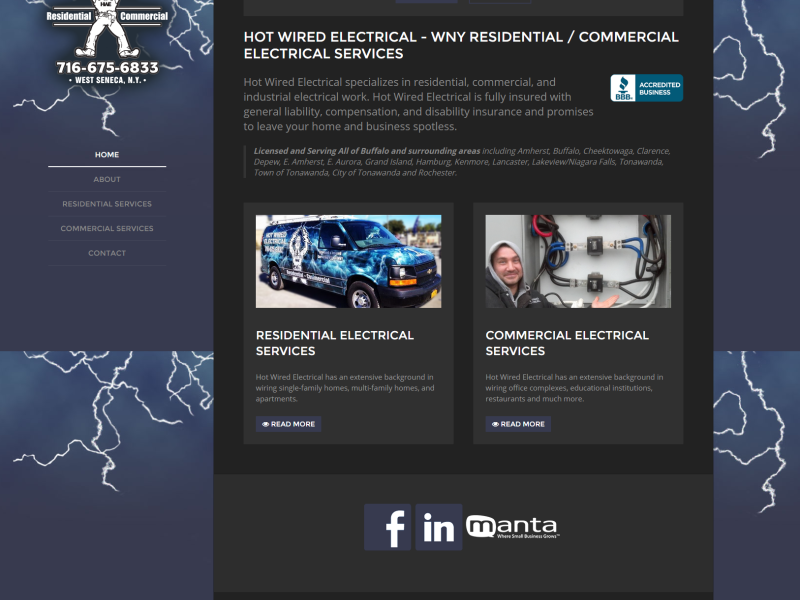
Task: Read more about Commercial Electrical Services
Action: point(518,424)
